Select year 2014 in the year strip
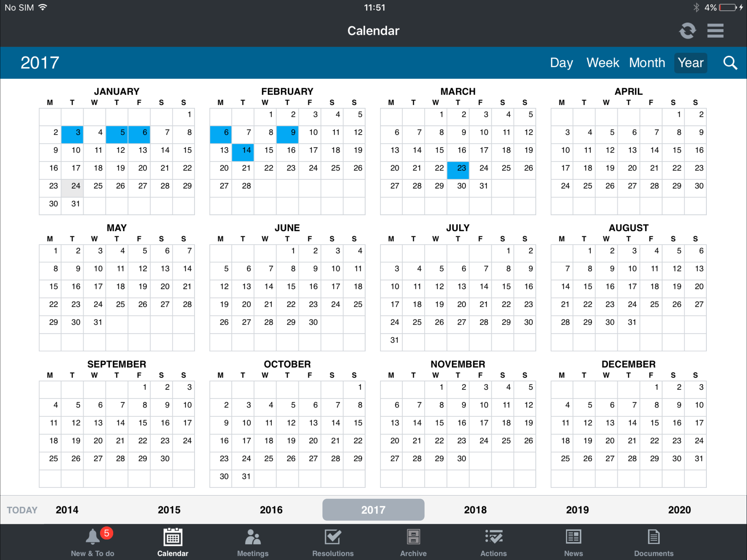This screenshot has height=560, width=747. click(x=67, y=510)
